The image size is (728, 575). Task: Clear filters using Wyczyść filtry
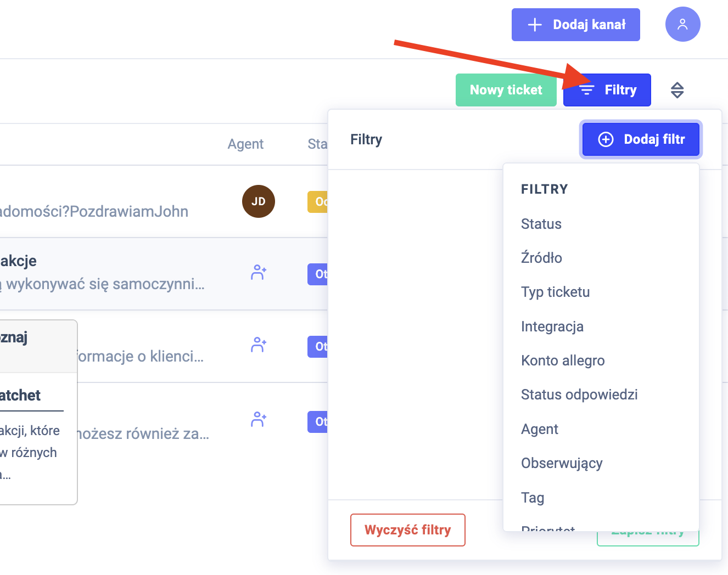(407, 530)
